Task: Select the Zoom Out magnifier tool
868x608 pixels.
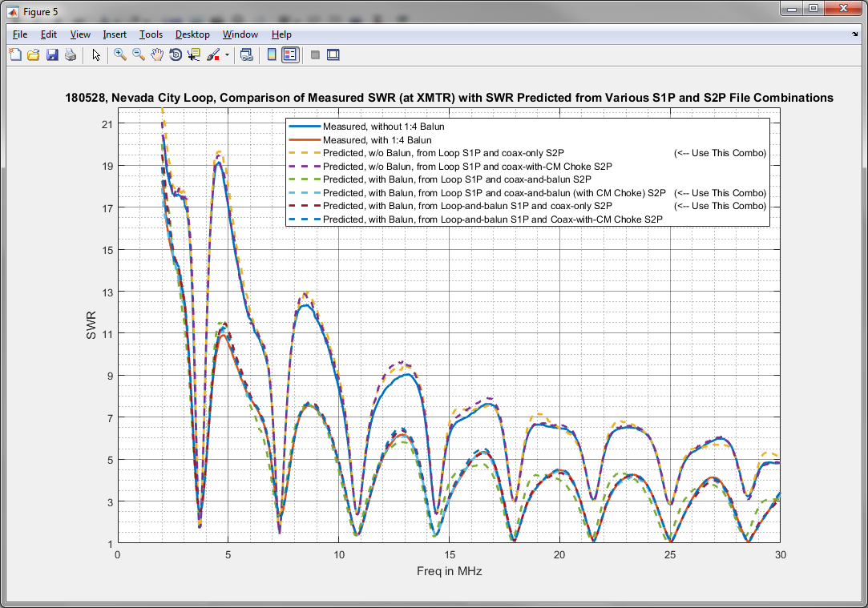Action: click(139, 54)
